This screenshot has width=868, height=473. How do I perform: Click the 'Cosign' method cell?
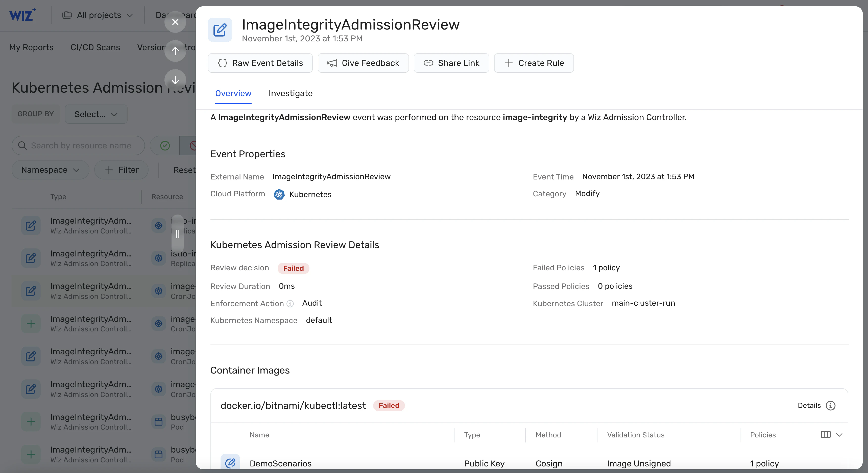click(549, 464)
